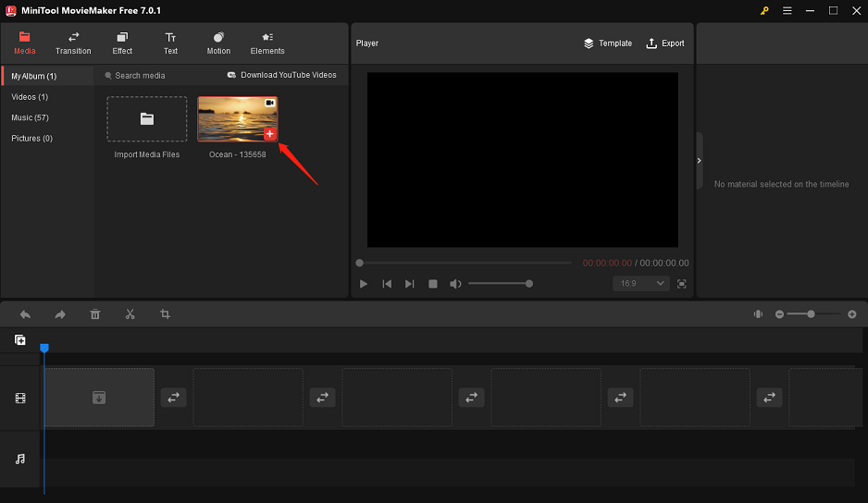Viewport: 868px width, 503px height.
Task: Redo the last action
Action: click(x=60, y=314)
